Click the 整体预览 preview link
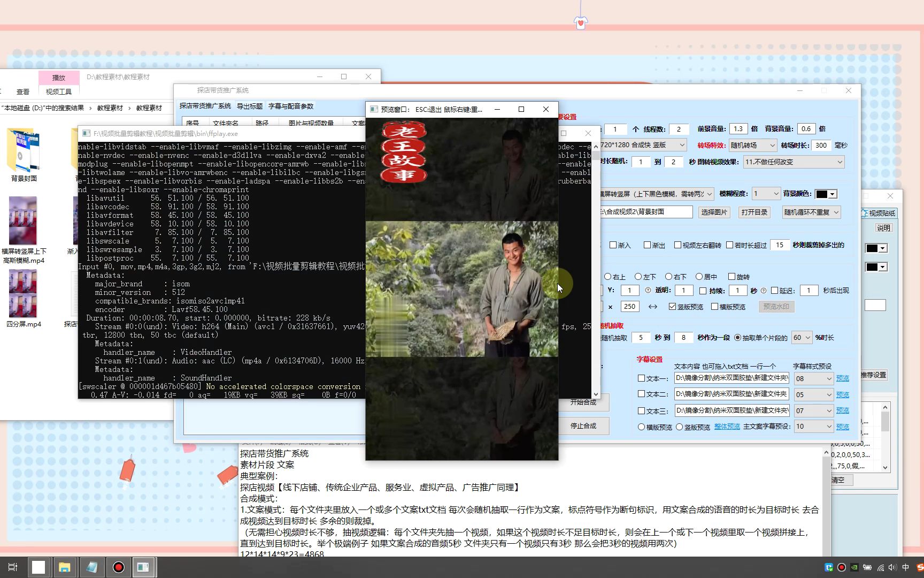Image resolution: width=924 pixels, height=578 pixels. click(x=727, y=427)
